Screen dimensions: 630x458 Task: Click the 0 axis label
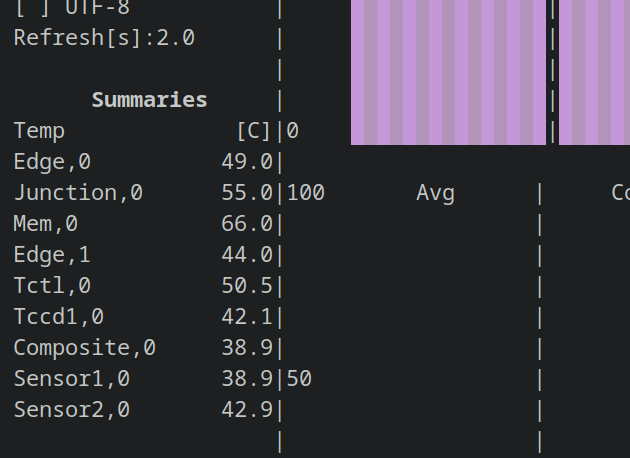293,131
